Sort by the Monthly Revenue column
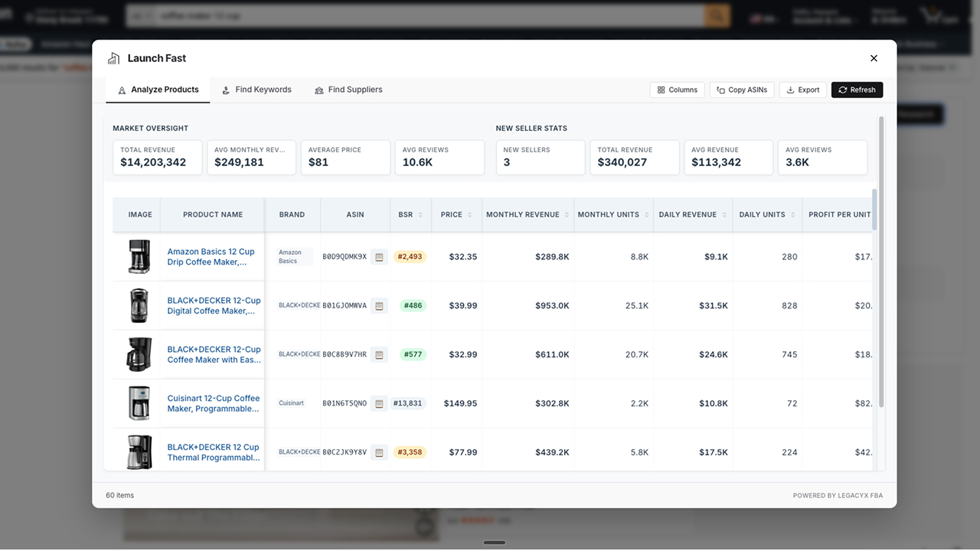This screenshot has width=980, height=551. click(528, 215)
